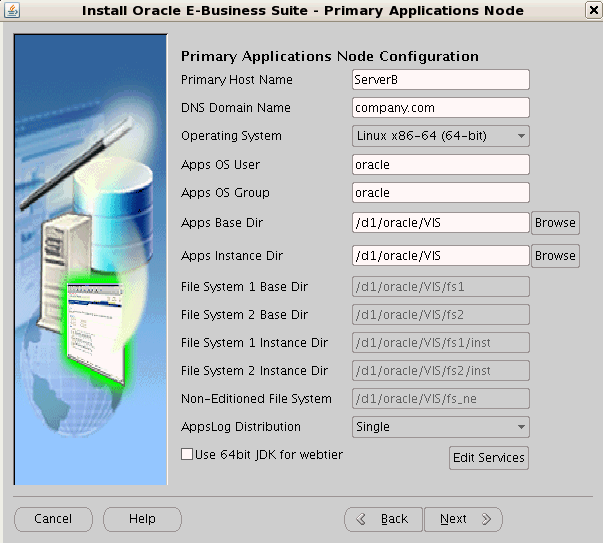Proceed with the Next button
This screenshot has width=603, height=543.
coord(463,519)
